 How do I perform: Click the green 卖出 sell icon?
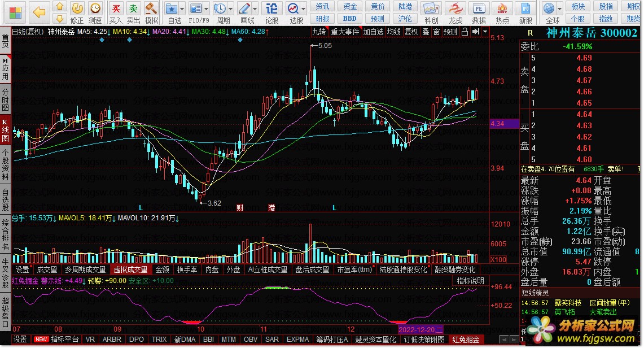pos(133,8)
